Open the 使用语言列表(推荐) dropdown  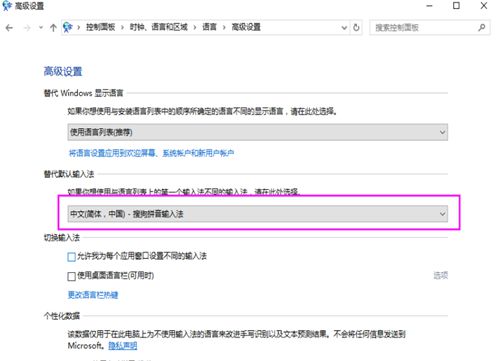click(x=257, y=132)
